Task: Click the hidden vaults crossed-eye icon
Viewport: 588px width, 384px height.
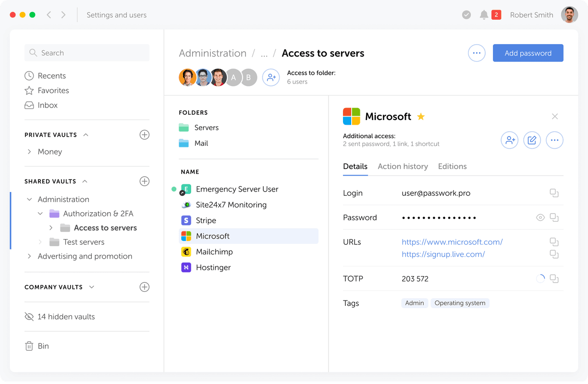Action: 29,317
